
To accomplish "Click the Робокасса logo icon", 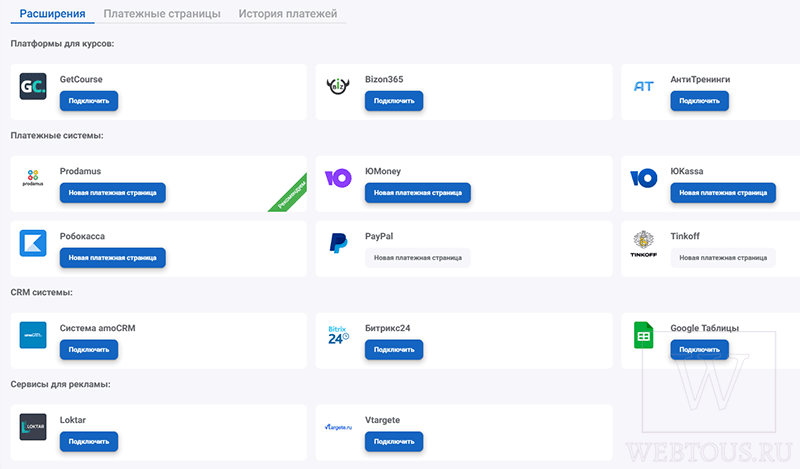I will 33,243.
